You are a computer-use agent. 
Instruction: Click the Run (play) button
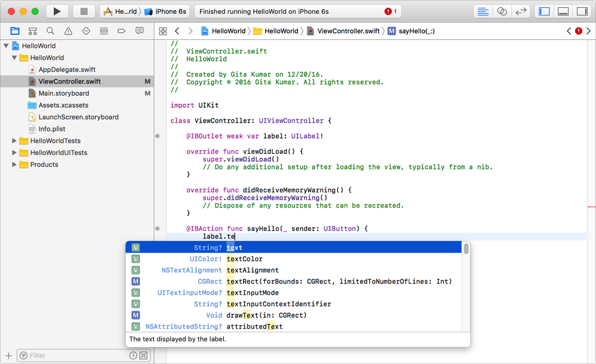point(57,11)
